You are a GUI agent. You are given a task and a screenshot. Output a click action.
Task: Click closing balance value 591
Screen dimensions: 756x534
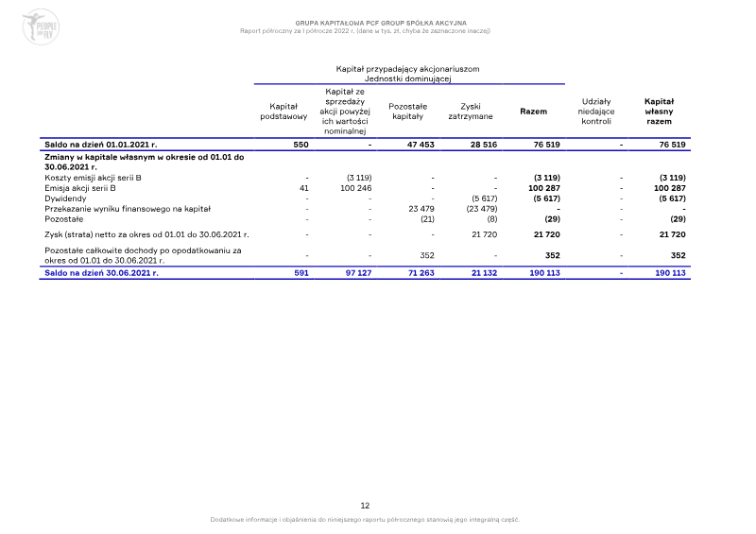pos(301,273)
